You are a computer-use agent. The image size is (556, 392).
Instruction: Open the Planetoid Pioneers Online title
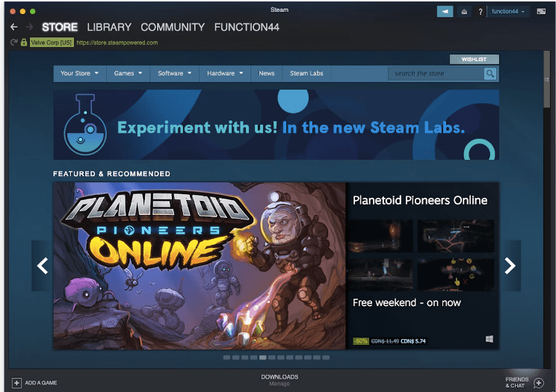coord(420,200)
